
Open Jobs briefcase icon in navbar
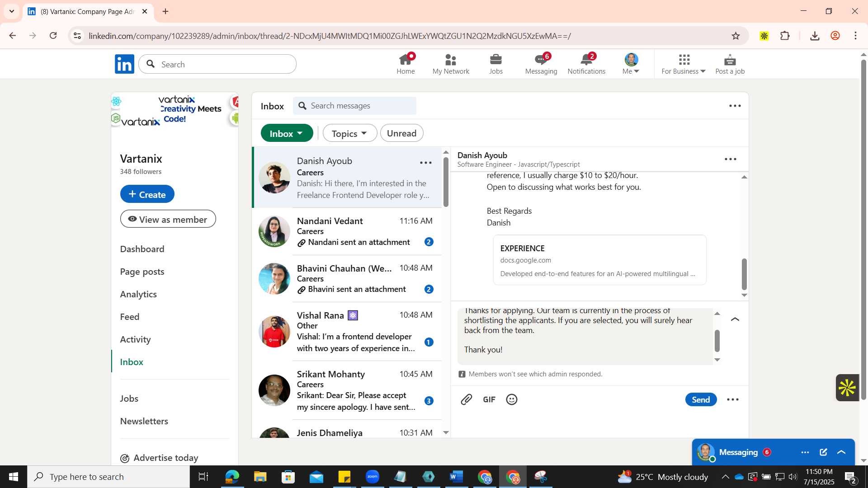(496, 64)
